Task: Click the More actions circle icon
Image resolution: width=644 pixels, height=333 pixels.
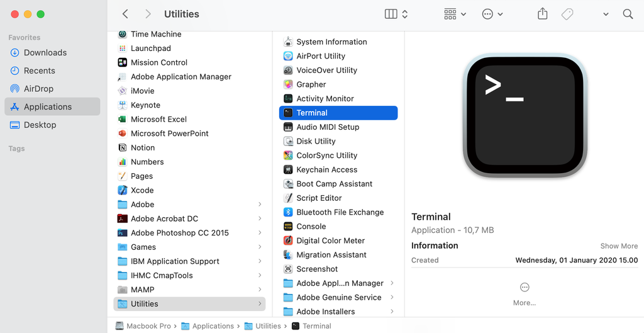Action: [x=525, y=288]
